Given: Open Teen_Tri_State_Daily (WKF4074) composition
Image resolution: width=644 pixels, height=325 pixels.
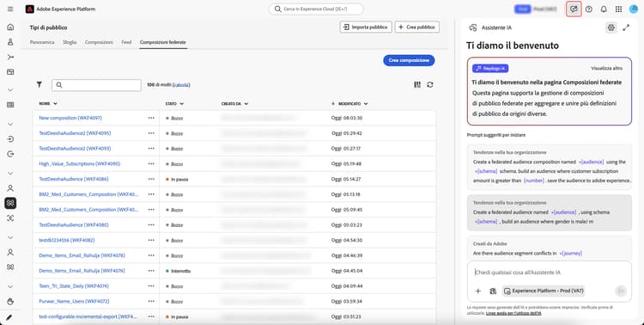Looking at the screenshot, I should tap(74, 286).
